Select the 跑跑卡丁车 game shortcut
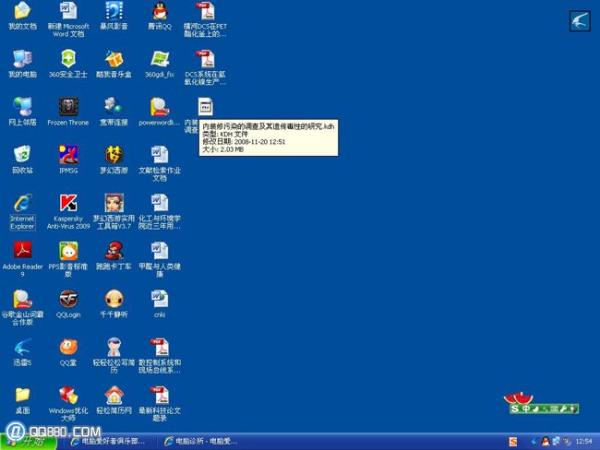Image resolution: width=600 pixels, height=450 pixels. coord(114,250)
